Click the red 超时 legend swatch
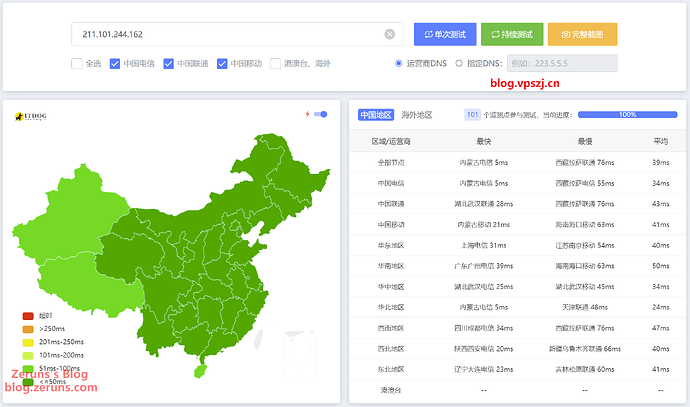Screen dimensions: 690x407 [x=28, y=316]
